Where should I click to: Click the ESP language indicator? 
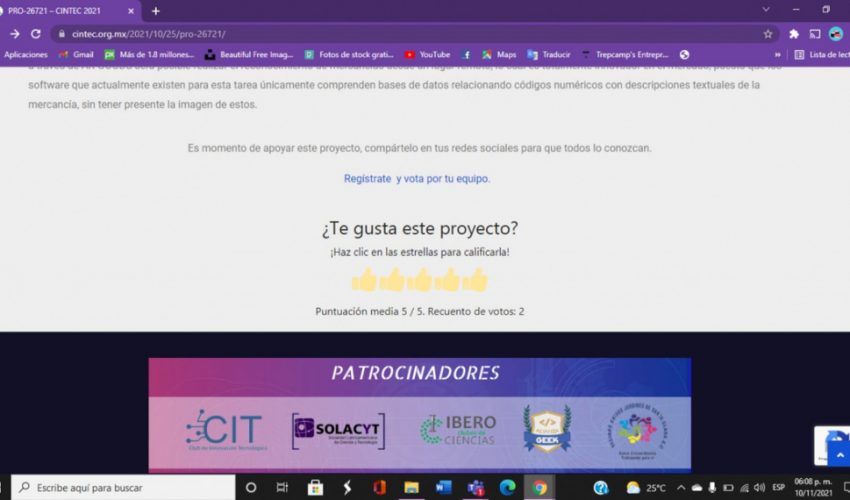[778, 488]
